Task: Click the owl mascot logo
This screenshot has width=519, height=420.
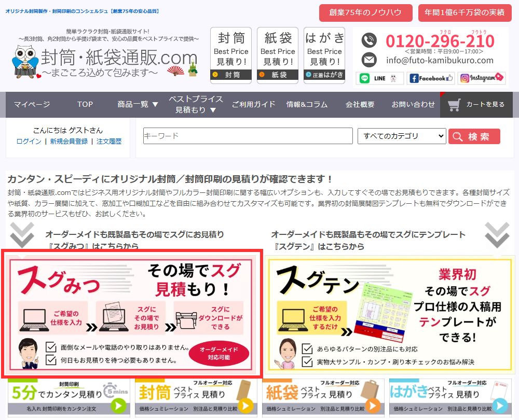Action: click(x=25, y=62)
